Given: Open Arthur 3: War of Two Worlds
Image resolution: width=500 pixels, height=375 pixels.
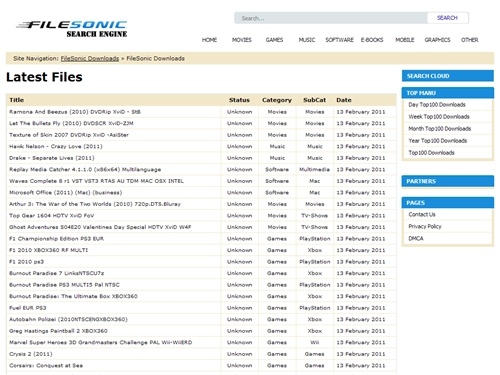Looking at the screenshot, I should pos(95,204).
